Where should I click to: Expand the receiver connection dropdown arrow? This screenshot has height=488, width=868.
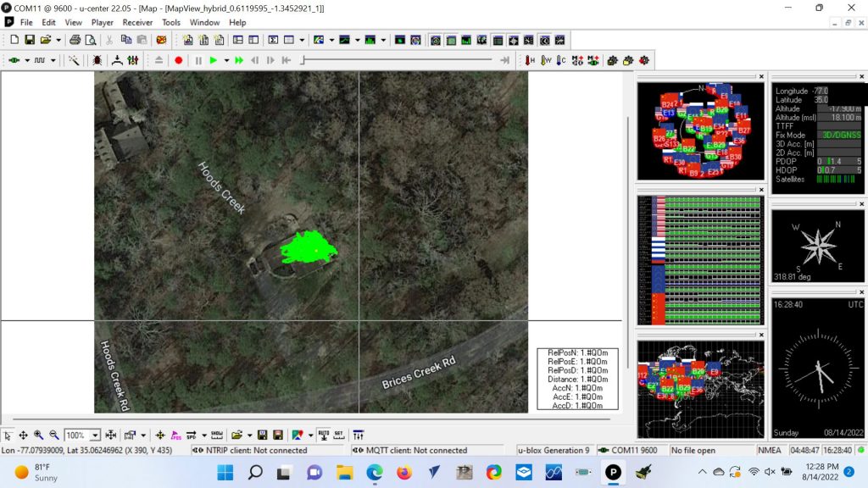tap(27, 60)
